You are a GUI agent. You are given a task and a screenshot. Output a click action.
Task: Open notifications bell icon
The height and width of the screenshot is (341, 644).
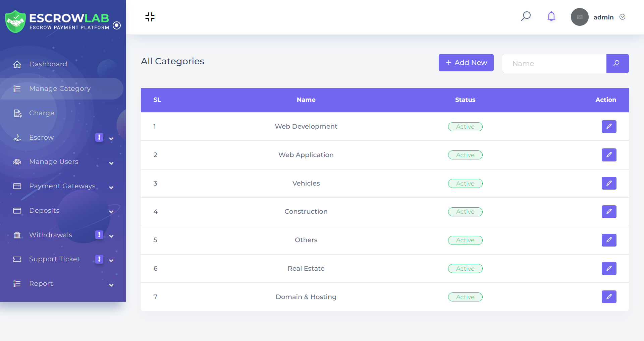point(551,16)
